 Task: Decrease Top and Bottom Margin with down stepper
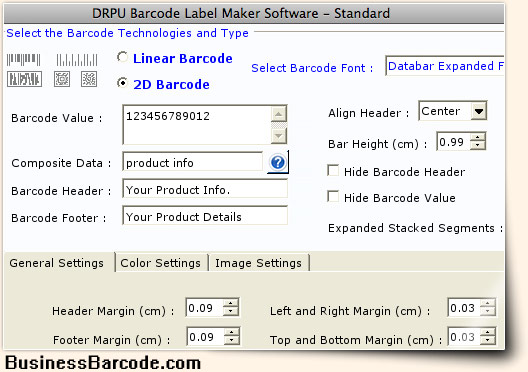tap(488, 340)
